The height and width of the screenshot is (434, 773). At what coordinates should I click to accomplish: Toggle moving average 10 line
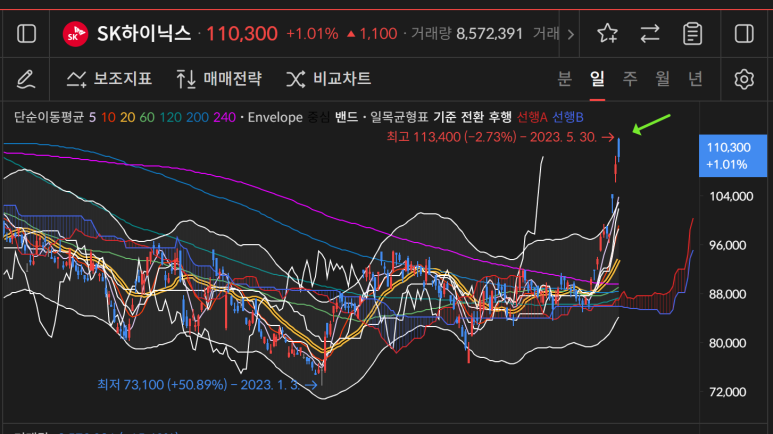coord(108,117)
